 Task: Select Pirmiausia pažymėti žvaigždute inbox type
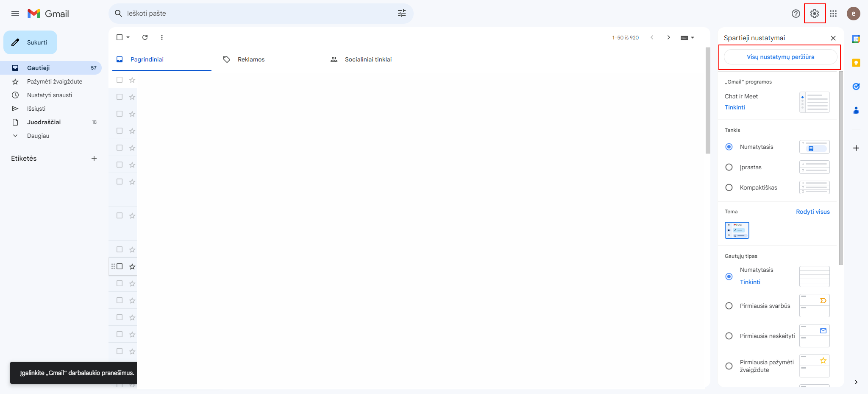[x=729, y=366]
